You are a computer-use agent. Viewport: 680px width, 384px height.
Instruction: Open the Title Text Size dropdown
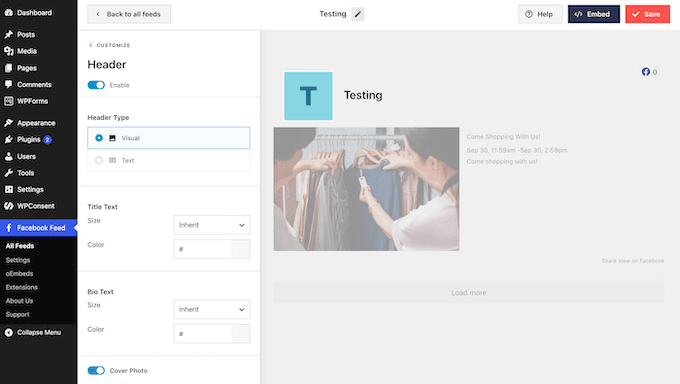coord(212,225)
